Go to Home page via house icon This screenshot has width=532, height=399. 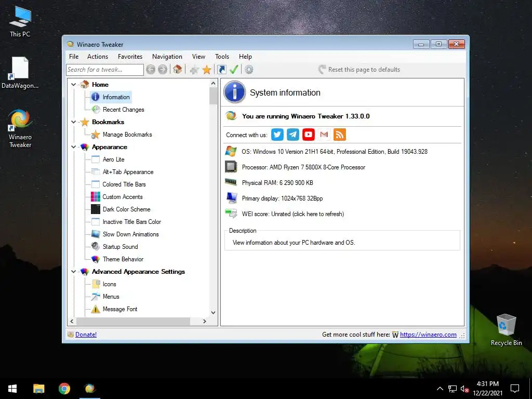(x=178, y=70)
